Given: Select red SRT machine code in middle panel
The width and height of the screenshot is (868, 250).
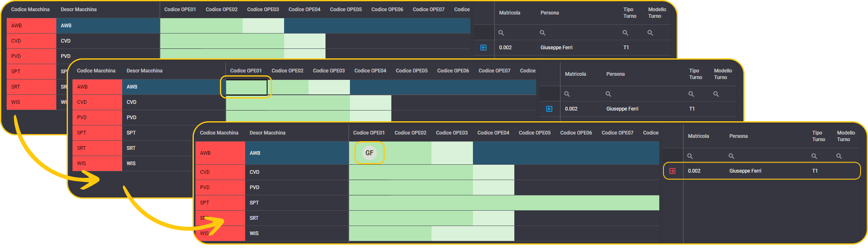Looking at the screenshot, I should [x=97, y=148].
